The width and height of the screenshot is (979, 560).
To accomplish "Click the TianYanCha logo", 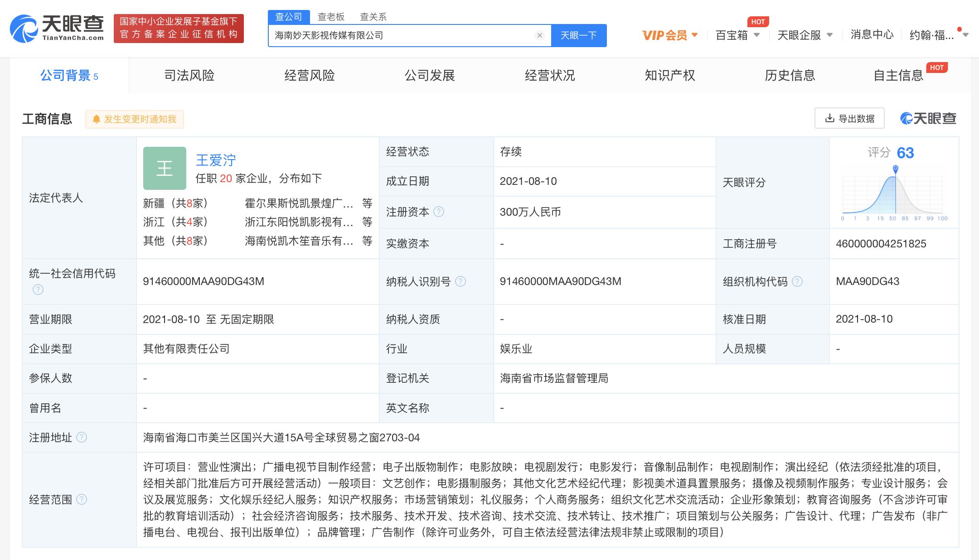I will point(57,28).
